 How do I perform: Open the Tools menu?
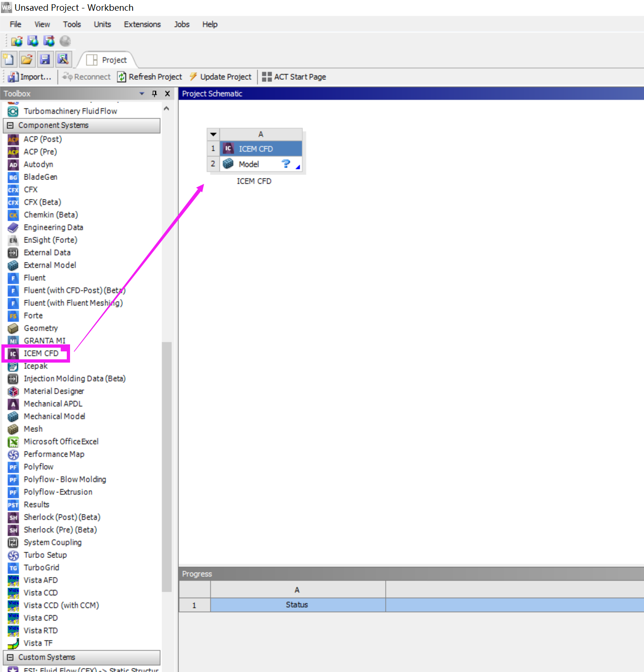[x=72, y=24]
